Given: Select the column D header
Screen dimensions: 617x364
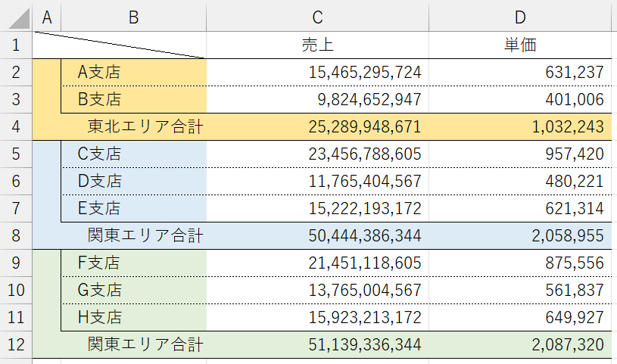Looking at the screenshot, I should (520, 17).
